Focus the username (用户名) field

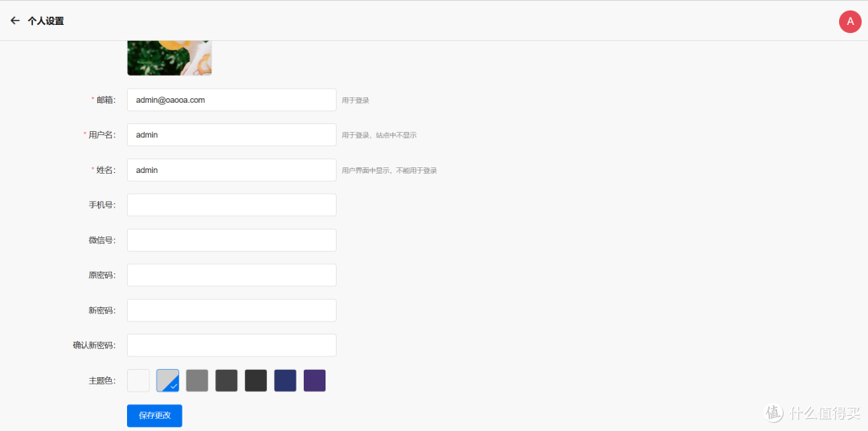click(231, 135)
